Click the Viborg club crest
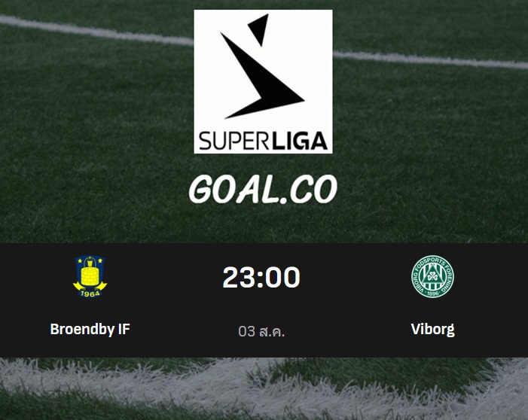 [x=432, y=276]
